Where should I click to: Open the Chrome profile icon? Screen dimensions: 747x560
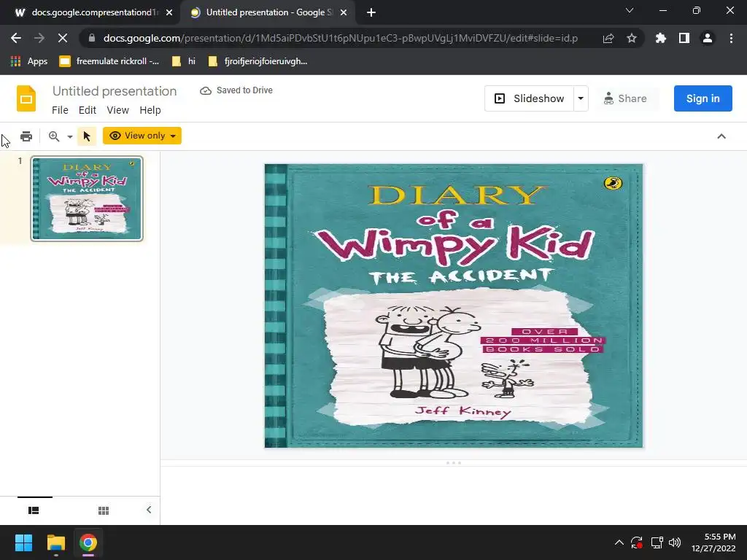click(x=708, y=38)
